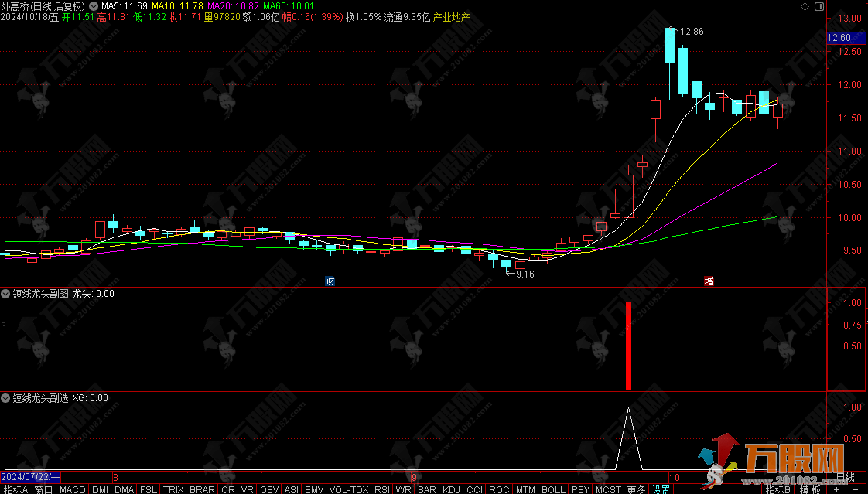Select the 窗口 tab

point(44,489)
